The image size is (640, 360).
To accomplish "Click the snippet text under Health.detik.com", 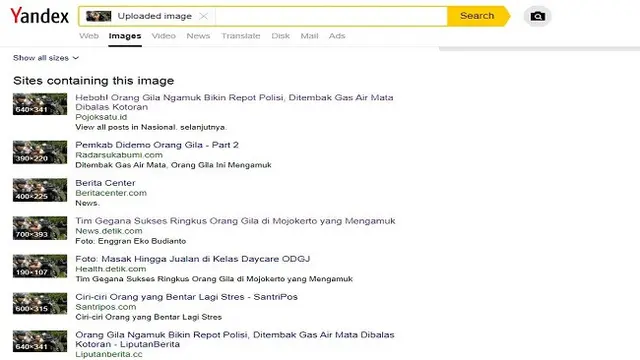I will (x=214, y=279).
